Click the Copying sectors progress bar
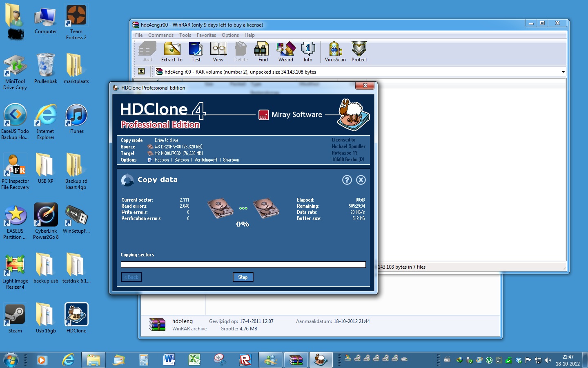This screenshot has height=368, width=588. (243, 265)
